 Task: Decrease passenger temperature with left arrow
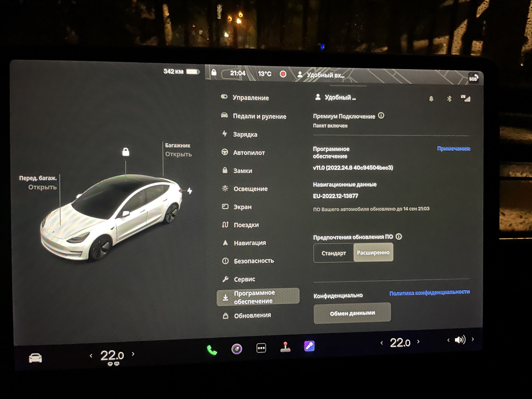pyautogui.click(x=382, y=343)
